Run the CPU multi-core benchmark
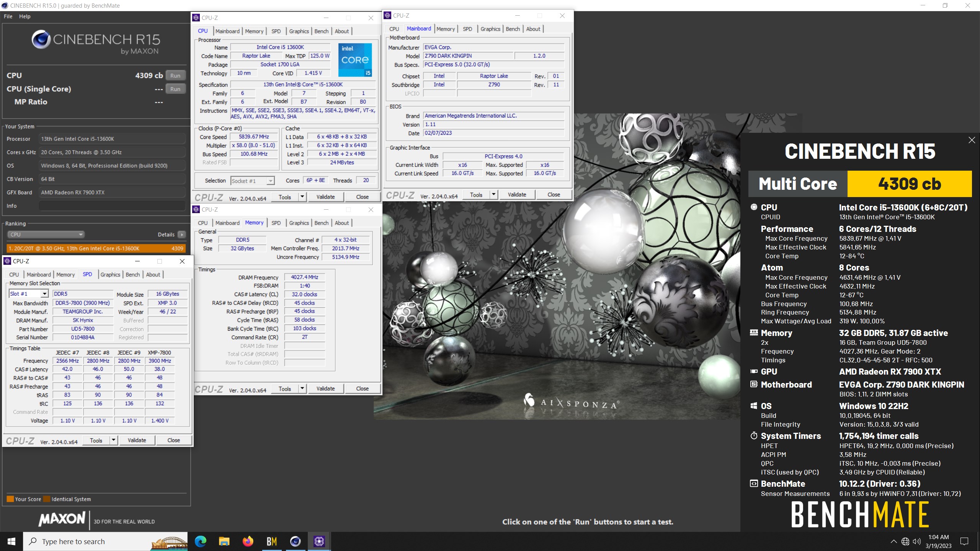980x551 pixels. [175, 75]
